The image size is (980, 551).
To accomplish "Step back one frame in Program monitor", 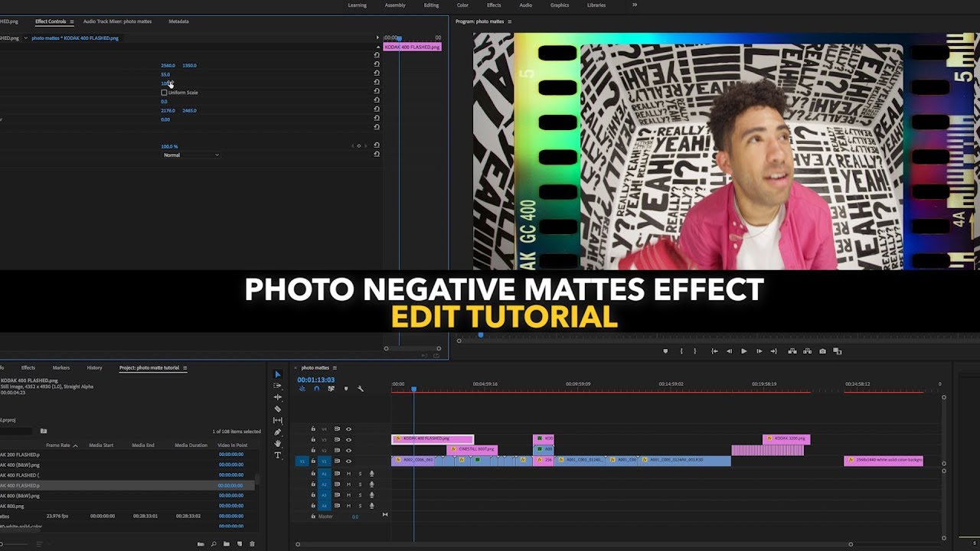I will click(x=729, y=351).
